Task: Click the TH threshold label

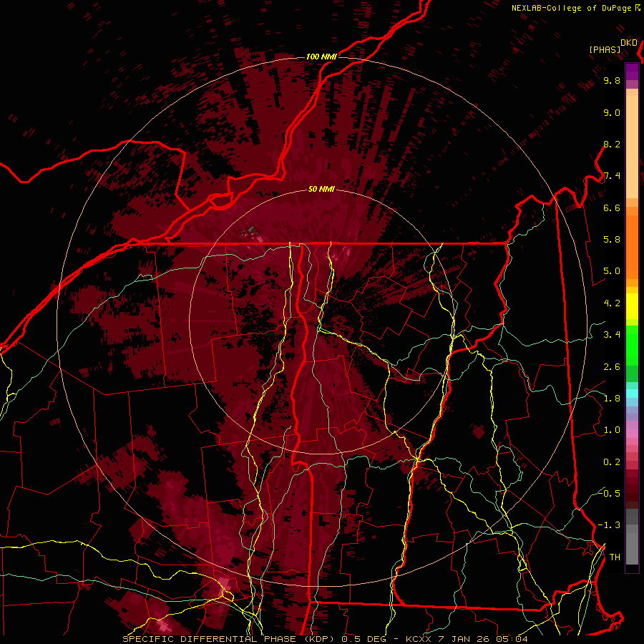Action: coord(615,557)
